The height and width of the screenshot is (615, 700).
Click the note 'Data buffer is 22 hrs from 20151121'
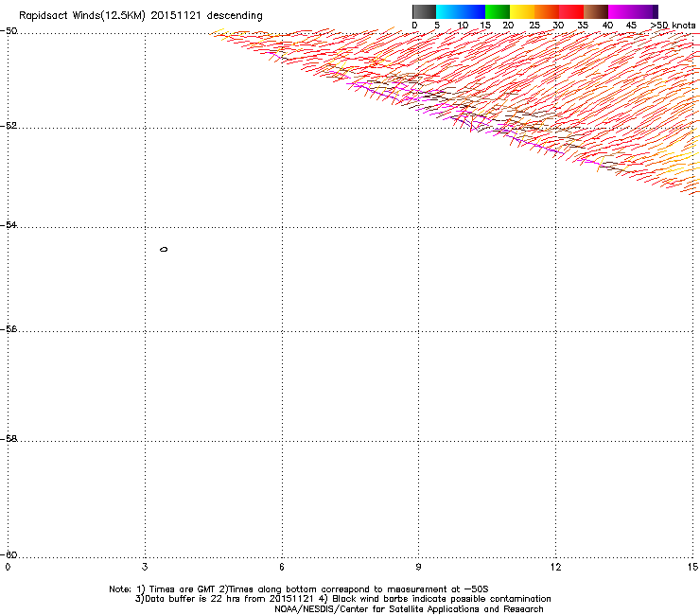(230, 599)
